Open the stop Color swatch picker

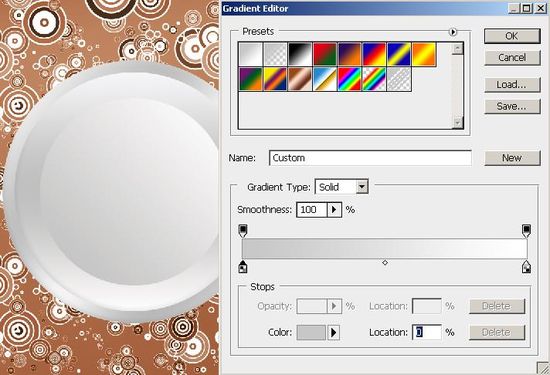point(311,333)
